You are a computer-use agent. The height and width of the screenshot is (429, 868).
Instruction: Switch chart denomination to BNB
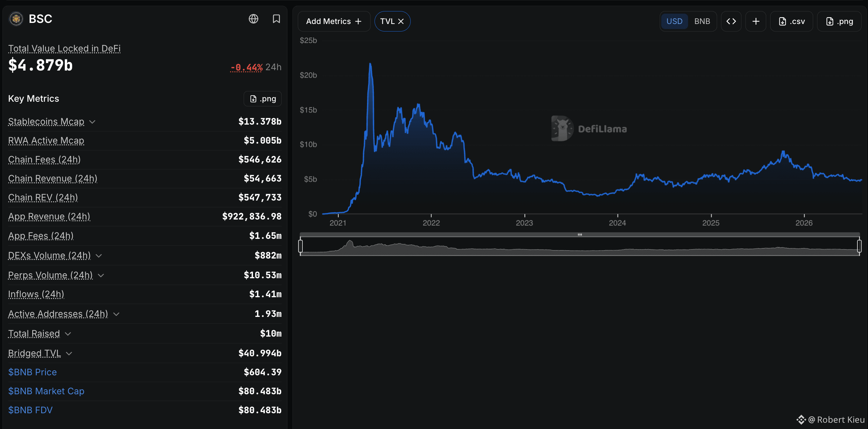[702, 21]
